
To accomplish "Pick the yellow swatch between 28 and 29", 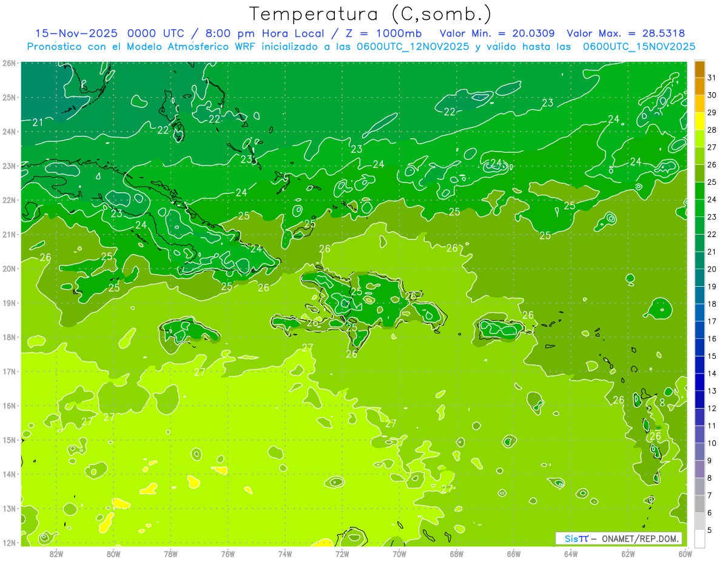I will (699, 121).
